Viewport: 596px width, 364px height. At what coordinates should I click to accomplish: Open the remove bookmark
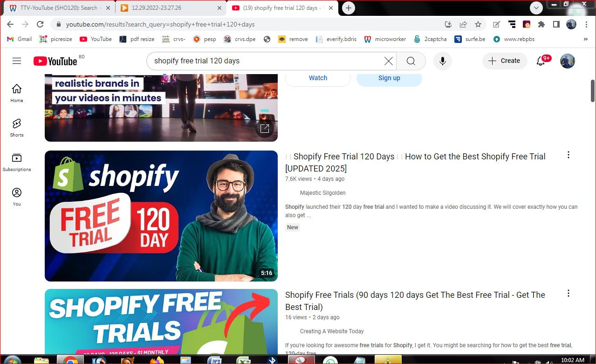(293, 39)
